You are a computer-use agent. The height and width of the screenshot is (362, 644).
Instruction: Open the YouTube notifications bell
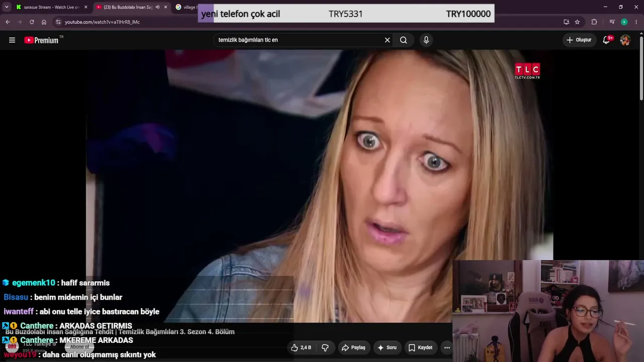click(607, 40)
